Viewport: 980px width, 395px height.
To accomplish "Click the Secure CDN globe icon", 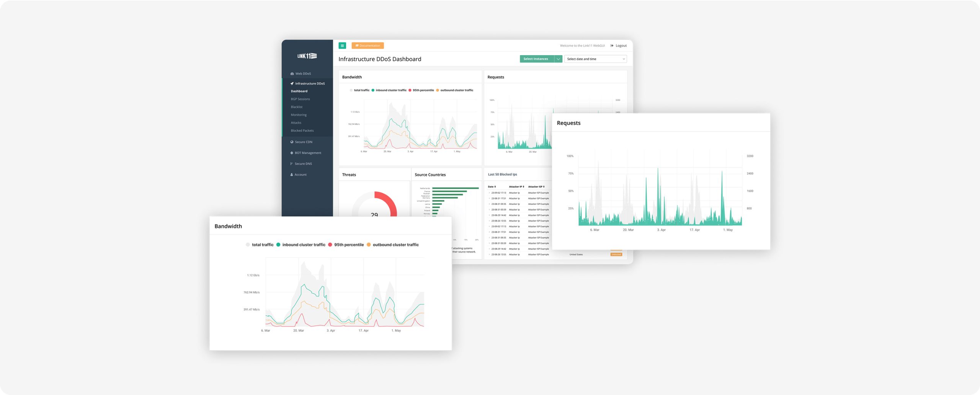I will tap(292, 142).
